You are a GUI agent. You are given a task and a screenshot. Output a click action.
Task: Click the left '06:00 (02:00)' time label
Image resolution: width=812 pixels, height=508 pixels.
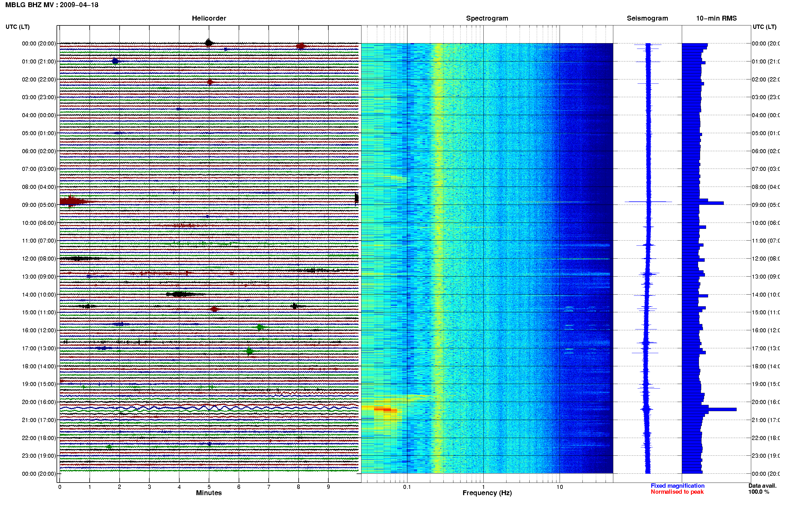39,151
